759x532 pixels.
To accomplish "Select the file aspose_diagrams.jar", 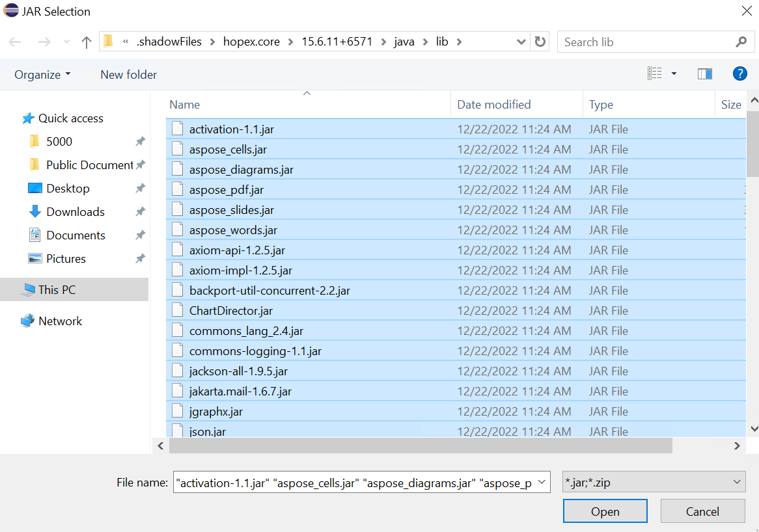I will [x=456, y=170].
